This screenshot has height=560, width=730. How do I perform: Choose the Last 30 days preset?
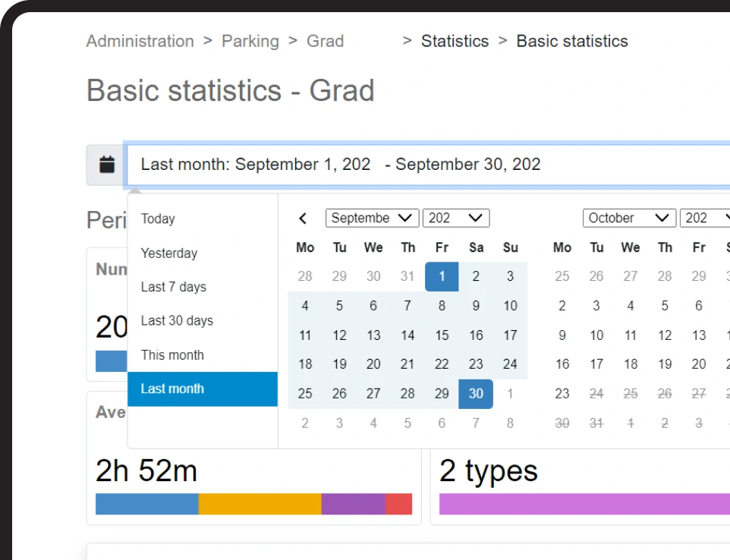[203, 321]
